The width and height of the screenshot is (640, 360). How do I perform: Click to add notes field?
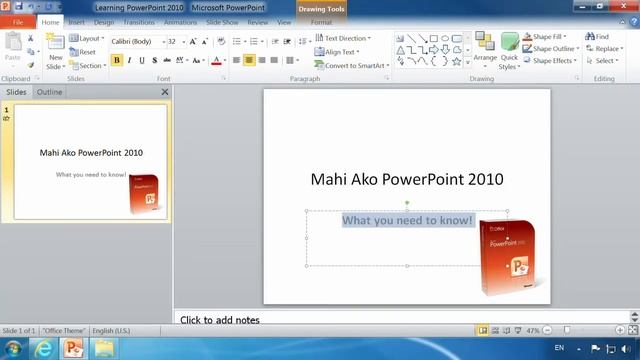point(402,320)
